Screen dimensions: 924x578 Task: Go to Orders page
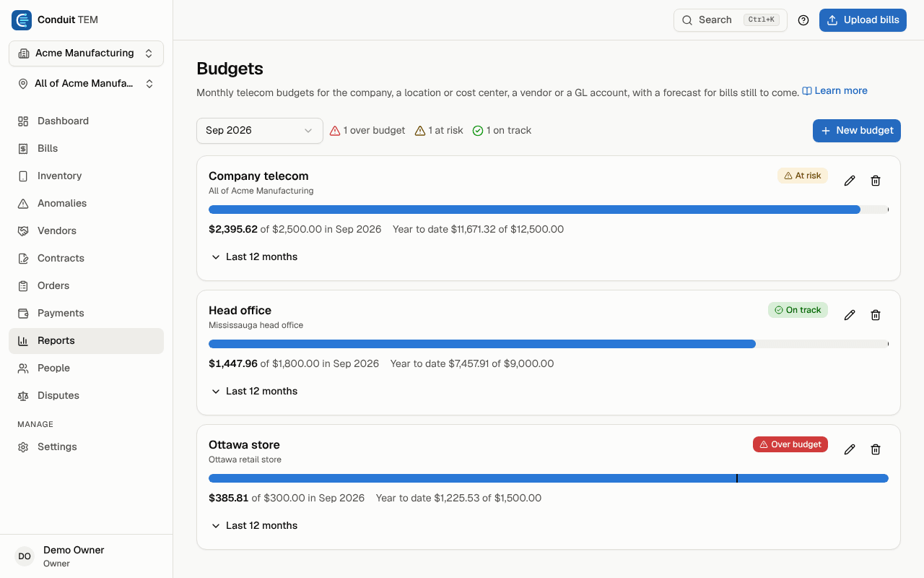point(86,286)
